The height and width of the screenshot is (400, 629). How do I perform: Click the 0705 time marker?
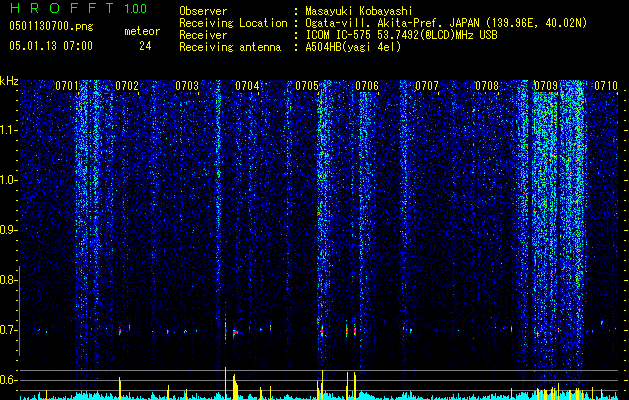[x=307, y=86]
